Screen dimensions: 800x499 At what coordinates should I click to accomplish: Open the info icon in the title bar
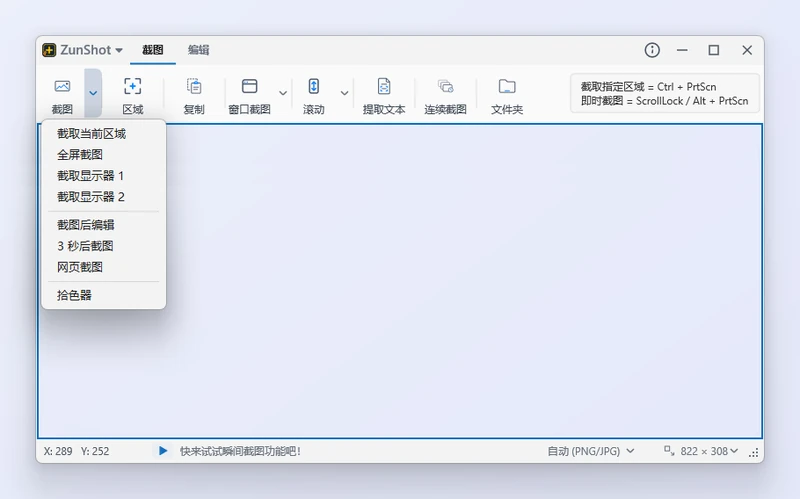[x=652, y=50]
